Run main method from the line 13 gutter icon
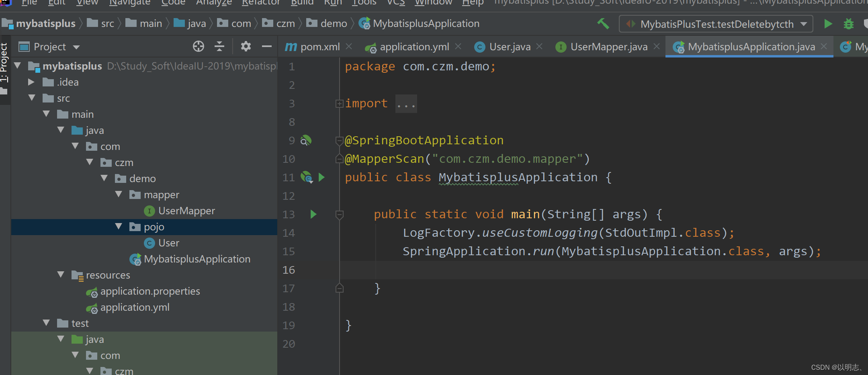868x375 pixels. point(313,214)
